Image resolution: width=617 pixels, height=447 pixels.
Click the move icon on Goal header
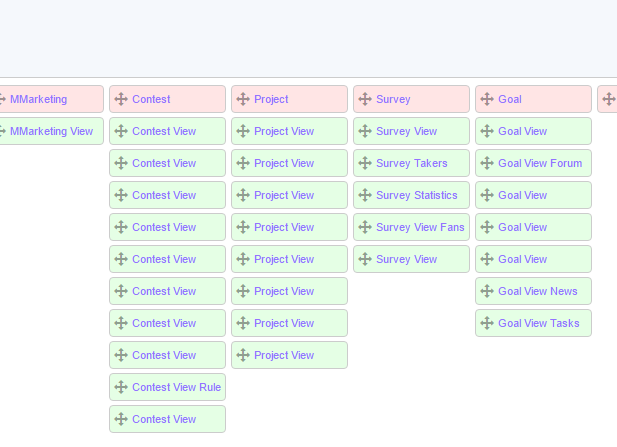487,99
